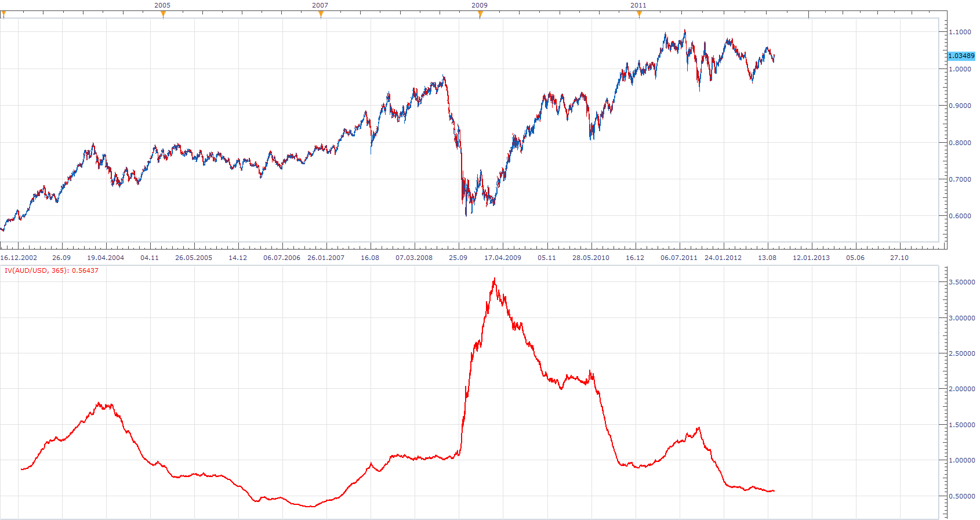Click the 2.50000 indicator scale value
The width and height of the screenshot is (980, 520).
(962, 353)
